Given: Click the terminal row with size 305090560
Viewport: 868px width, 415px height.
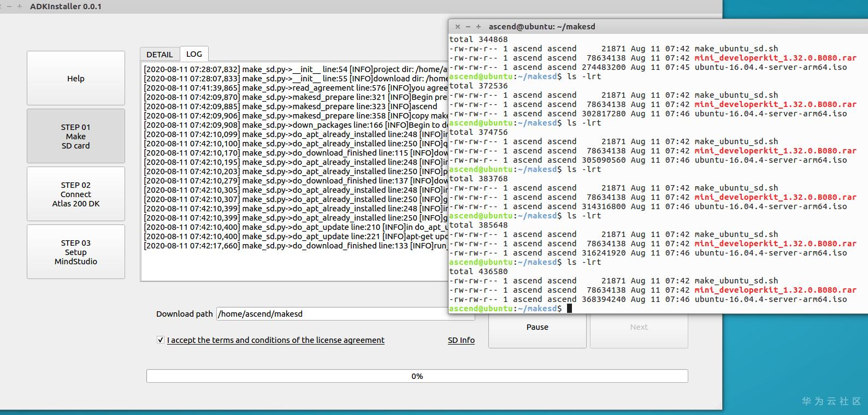Looking at the screenshot, I should coord(648,160).
